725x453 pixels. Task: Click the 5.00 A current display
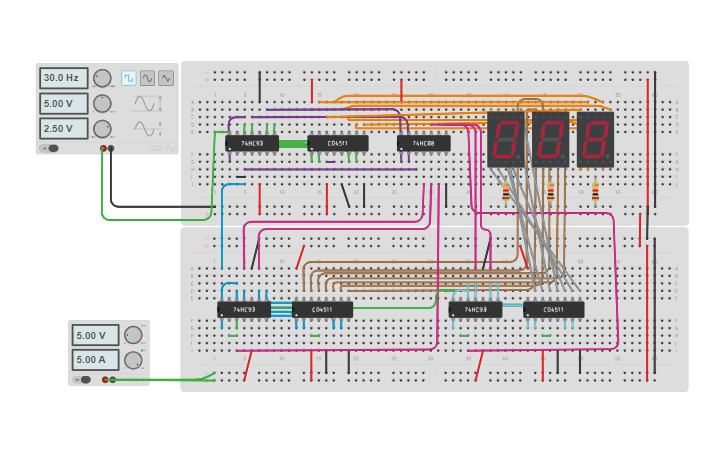pyautogui.click(x=95, y=360)
